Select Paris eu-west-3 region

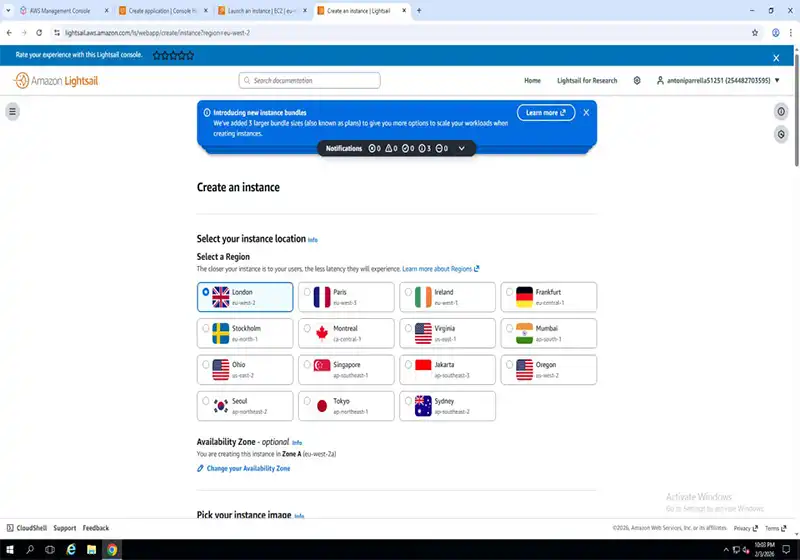click(x=346, y=297)
